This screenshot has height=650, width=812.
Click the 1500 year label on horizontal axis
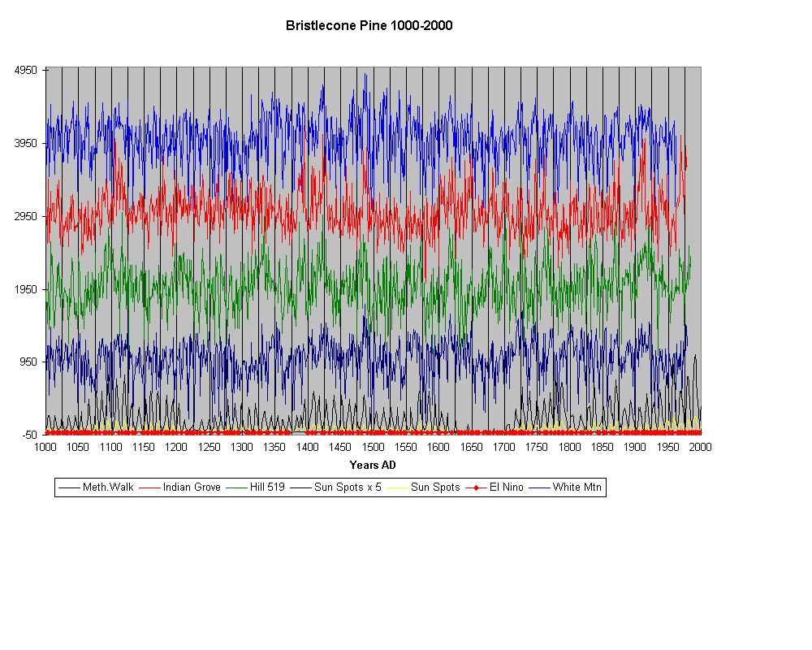click(373, 447)
